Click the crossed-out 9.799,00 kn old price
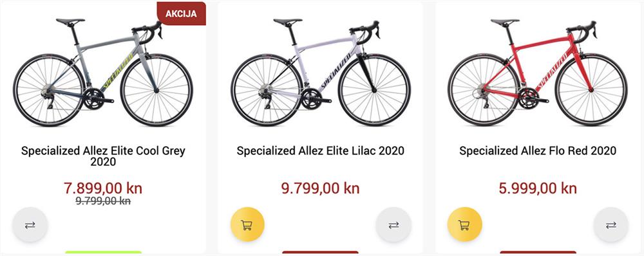Viewport: 644px width, 256px height. coord(103,201)
